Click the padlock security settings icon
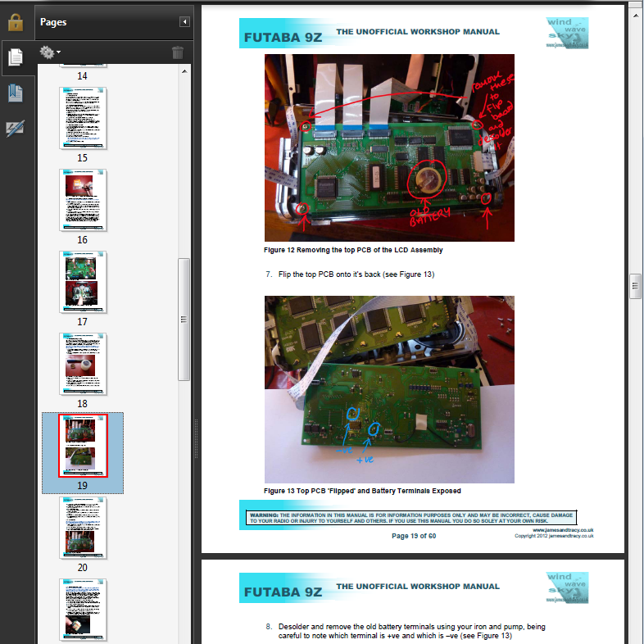The height and width of the screenshot is (644, 644). 16,21
